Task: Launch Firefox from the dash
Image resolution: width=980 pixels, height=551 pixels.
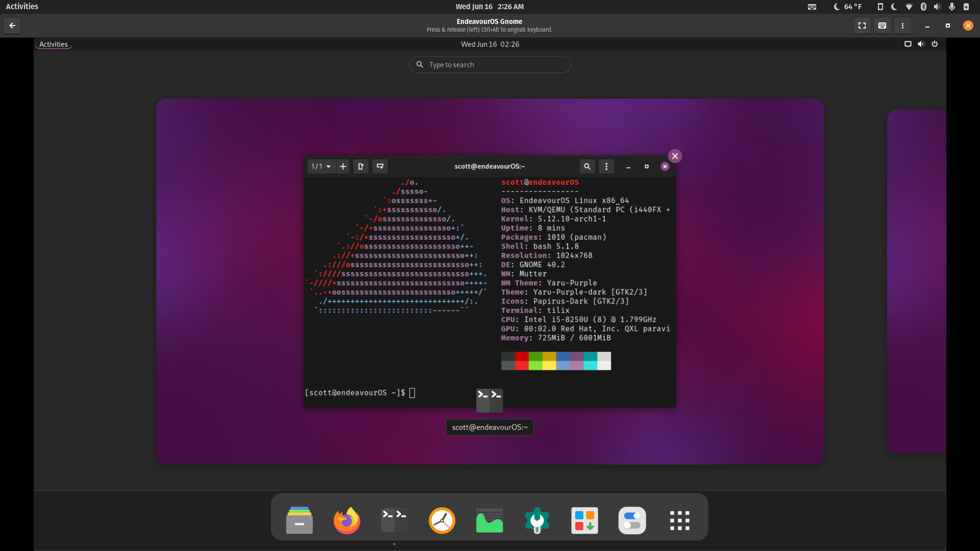Action: click(x=347, y=520)
